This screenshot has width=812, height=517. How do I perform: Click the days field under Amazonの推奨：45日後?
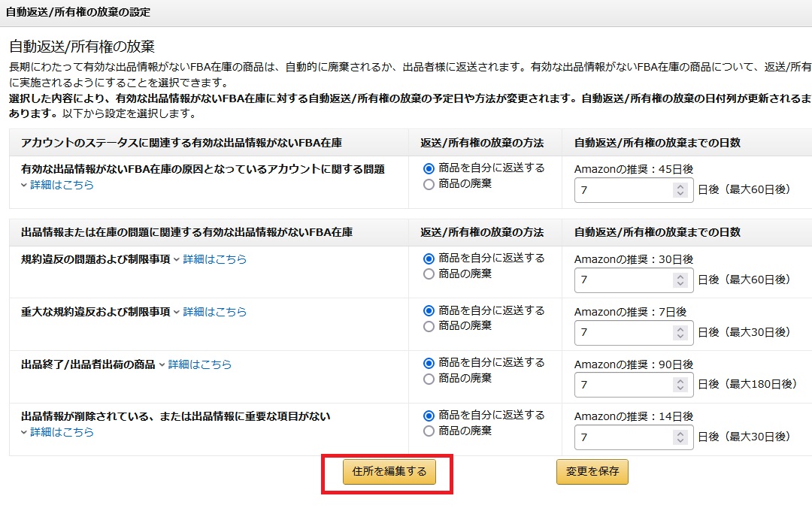[x=633, y=190]
